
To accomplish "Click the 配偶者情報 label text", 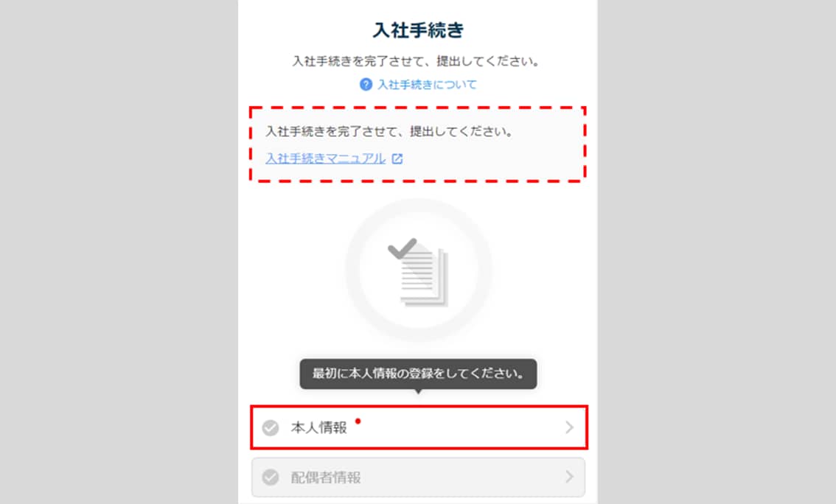I will (326, 477).
